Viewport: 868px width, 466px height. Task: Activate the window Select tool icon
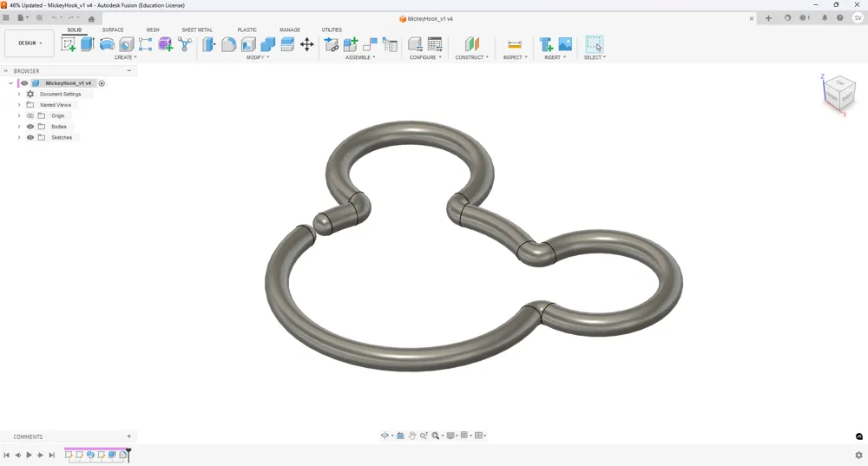[594, 44]
